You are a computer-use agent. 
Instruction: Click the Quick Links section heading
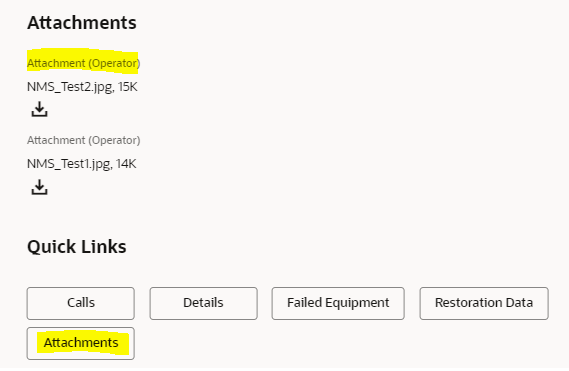click(x=77, y=246)
